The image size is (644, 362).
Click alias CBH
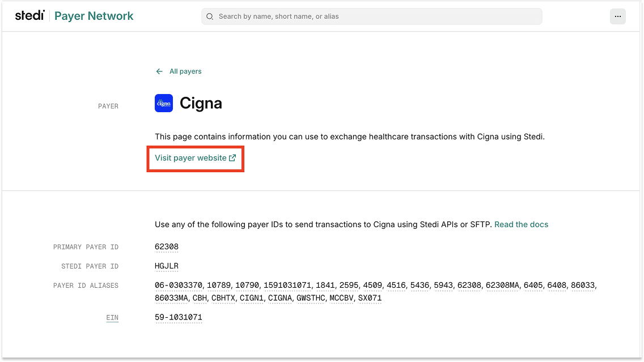[200, 298]
